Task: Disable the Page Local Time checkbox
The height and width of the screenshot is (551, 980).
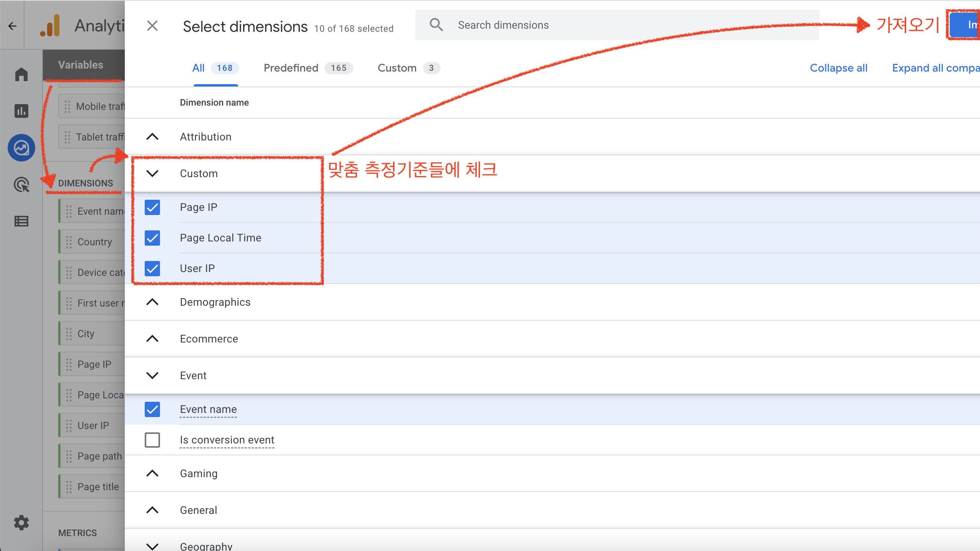Action: tap(152, 238)
